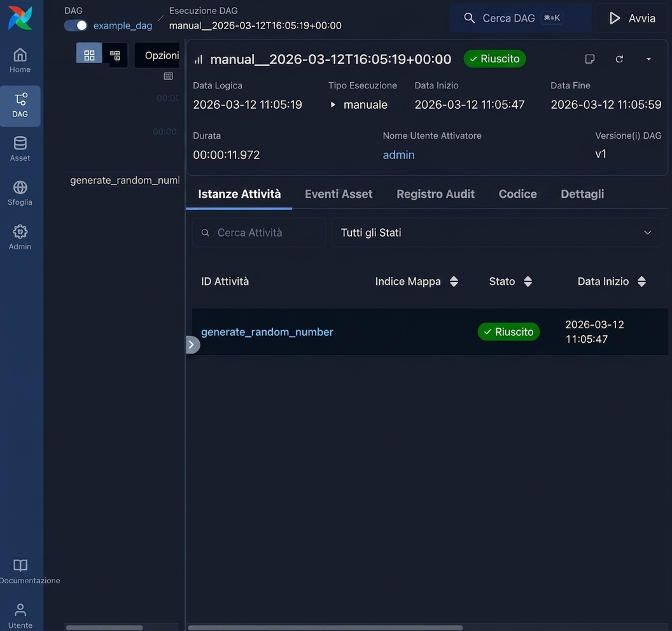Open the Asset page from the sidebar
Image resolution: width=672 pixels, height=631 pixels.
coord(20,149)
